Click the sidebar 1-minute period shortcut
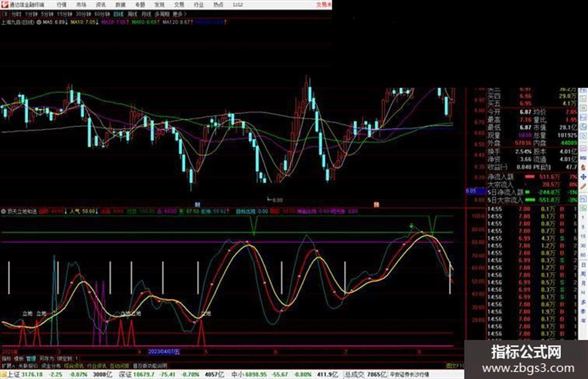588x379 pixels. point(583,218)
